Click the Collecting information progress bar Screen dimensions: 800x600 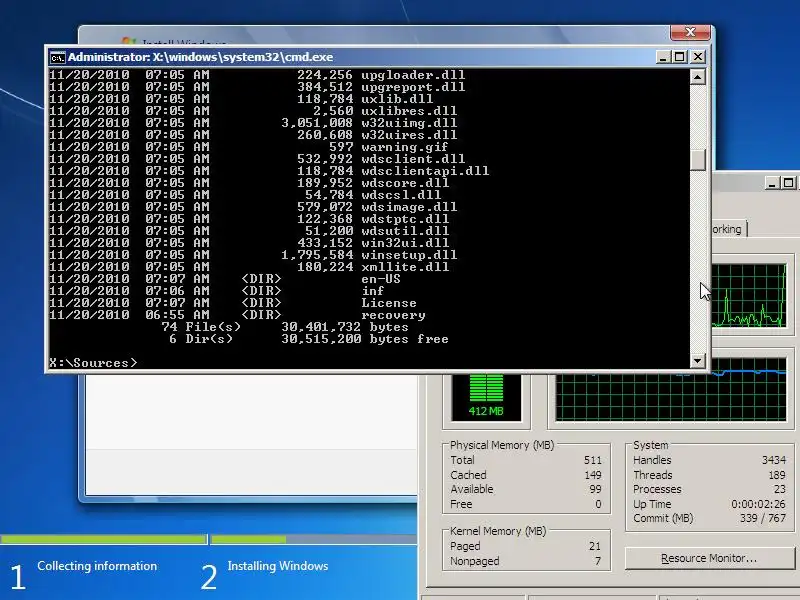pyautogui.click(x=104, y=539)
